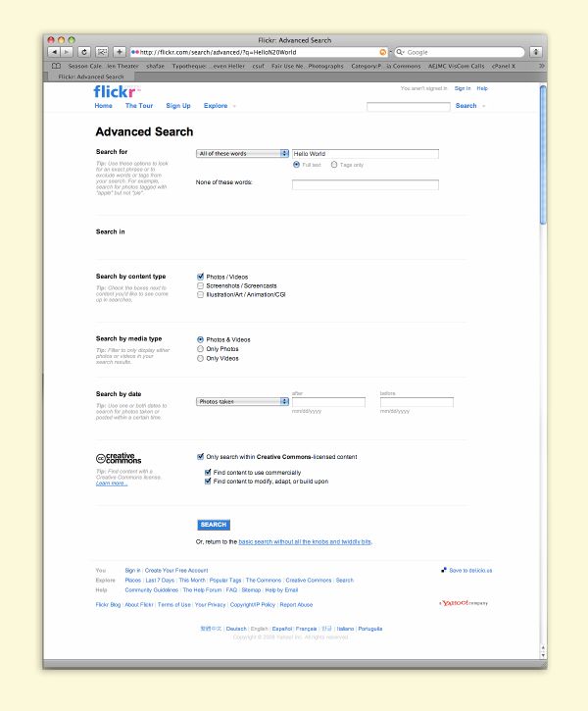Image resolution: width=588 pixels, height=711 pixels.
Task: Click the Creative Commons logo
Action: click(119, 458)
